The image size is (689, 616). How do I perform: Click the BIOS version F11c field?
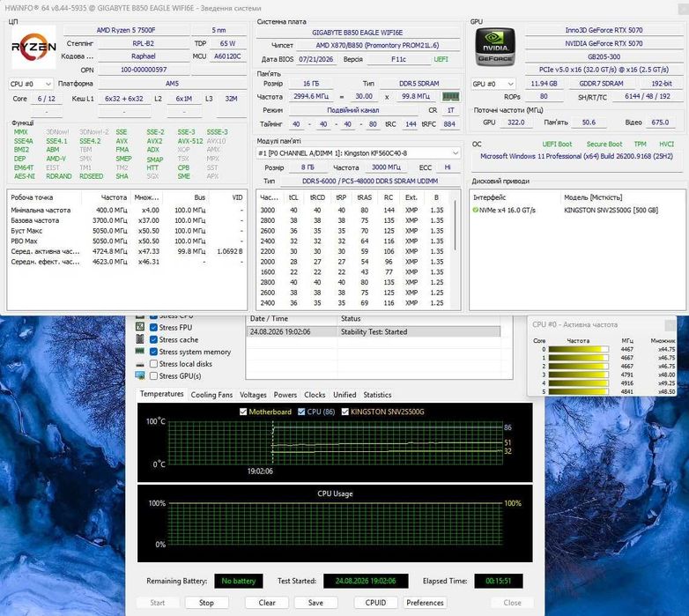pos(398,59)
